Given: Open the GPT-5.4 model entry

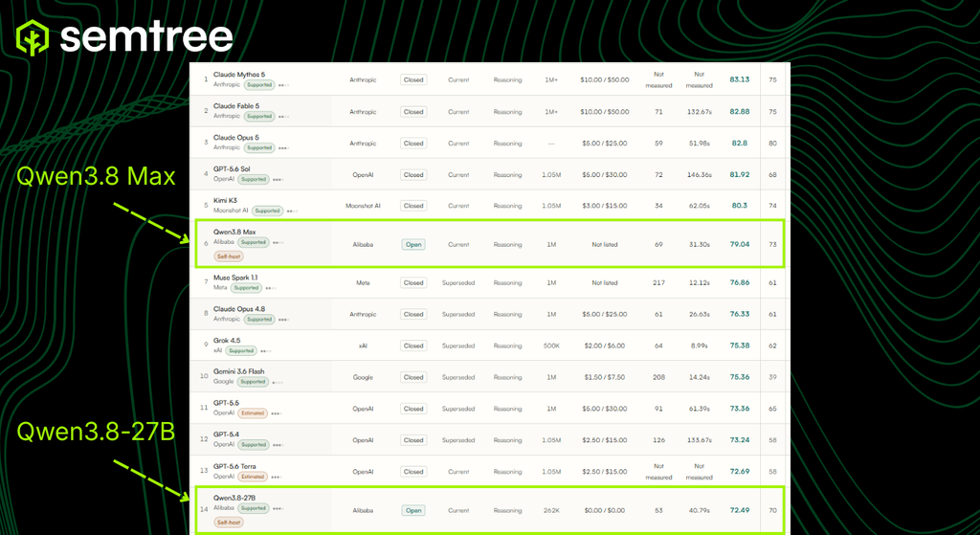Looking at the screenshot, I should pos(226,435).
